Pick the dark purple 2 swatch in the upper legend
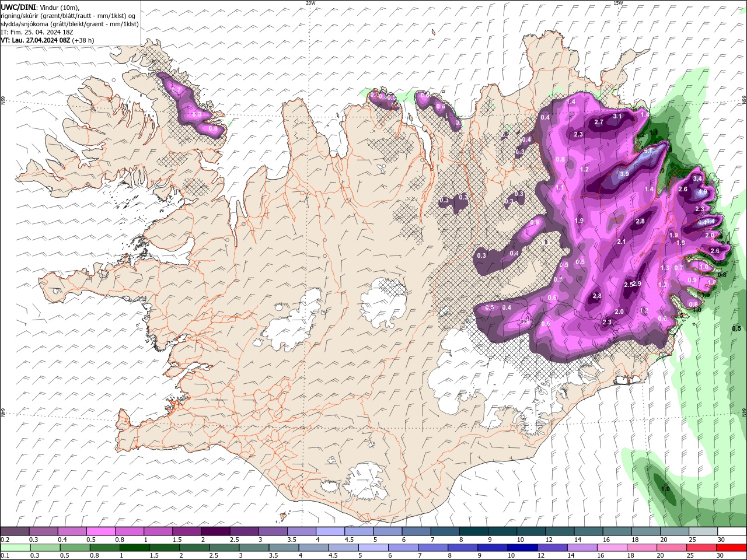747x560 pixels. point(215,531)
